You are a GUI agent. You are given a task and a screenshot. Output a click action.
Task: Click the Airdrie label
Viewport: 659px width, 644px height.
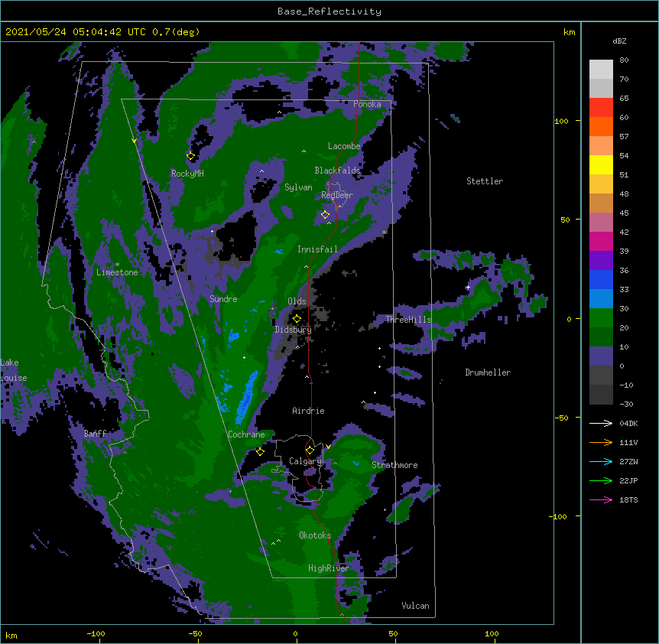click(x=309, y=411)
